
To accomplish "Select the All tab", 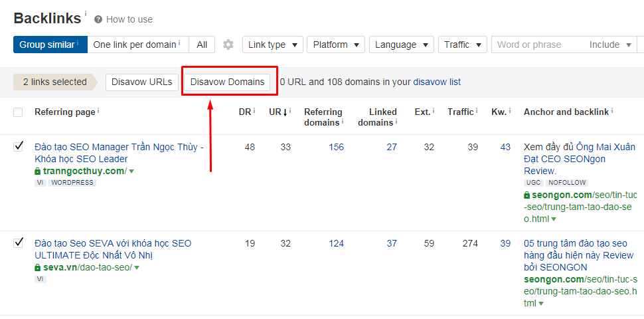I will 202,45.
